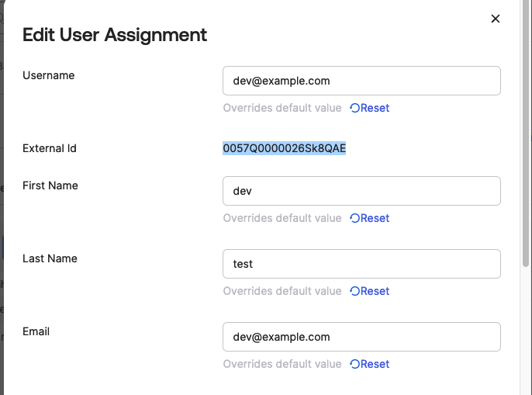532x395 pixels.
Task: Hit the Reset link text below Last Name
Action: pyautogui.click(x=375, y=291)
